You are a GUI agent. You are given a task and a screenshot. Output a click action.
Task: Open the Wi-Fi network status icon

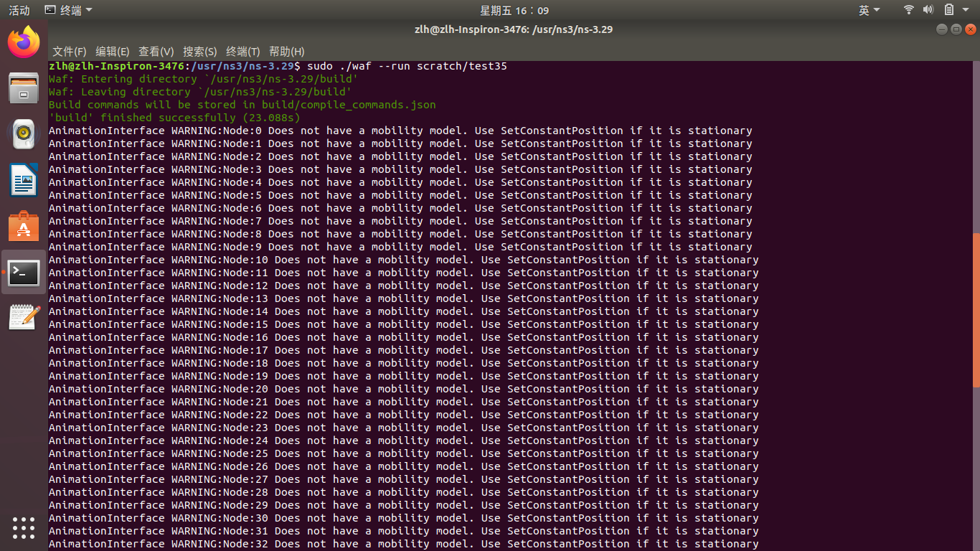pos(909,10)
